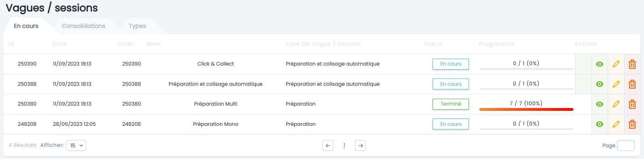Edit the Préparation et colisage automatique wave 250388
Viewport: 644px width, 159px height.
(616, 84)
